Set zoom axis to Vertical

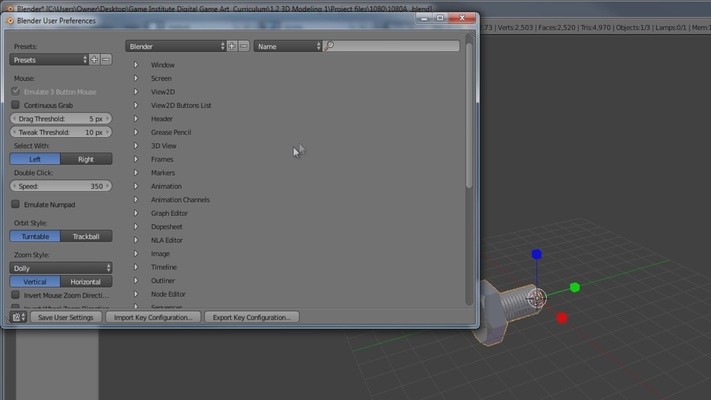35,282
